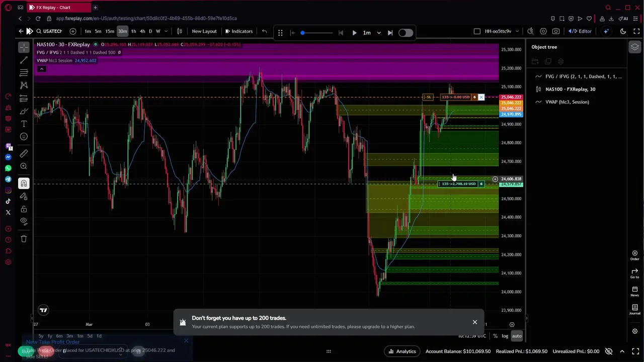
Task: Open the chart style candles icon
Action: pyautogui.click(x=180, y=31)
